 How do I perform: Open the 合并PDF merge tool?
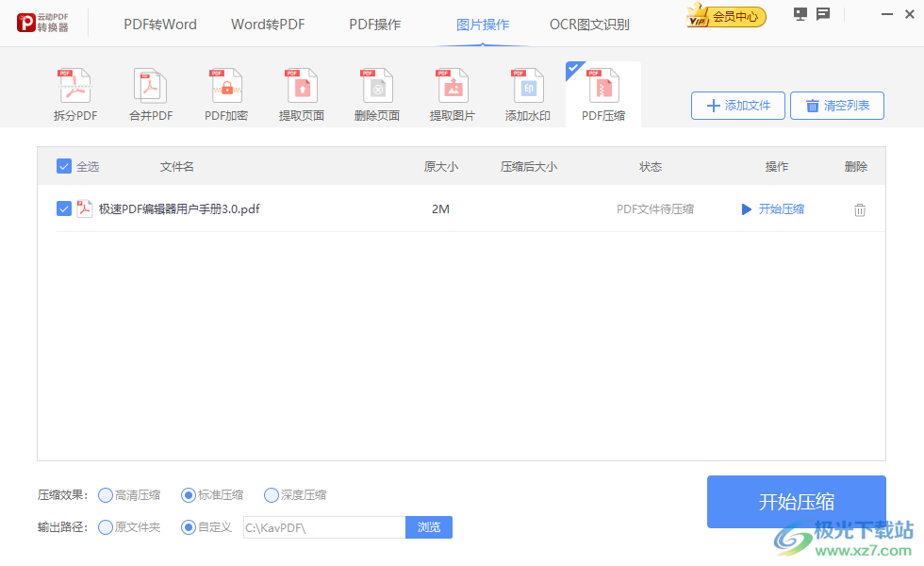click(150, 94)
